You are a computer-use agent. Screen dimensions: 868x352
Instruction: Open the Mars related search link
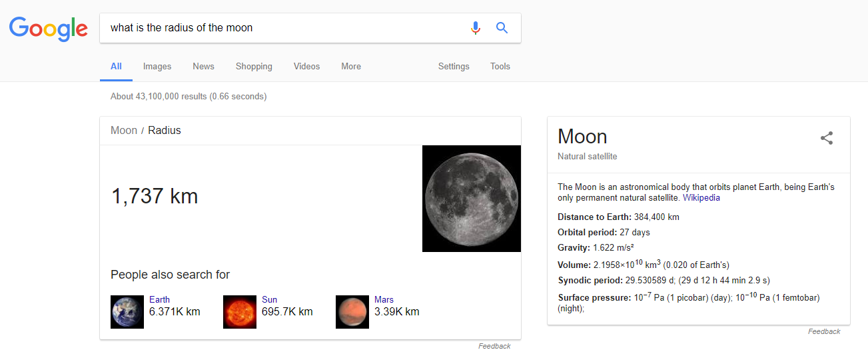pos(384,300)
